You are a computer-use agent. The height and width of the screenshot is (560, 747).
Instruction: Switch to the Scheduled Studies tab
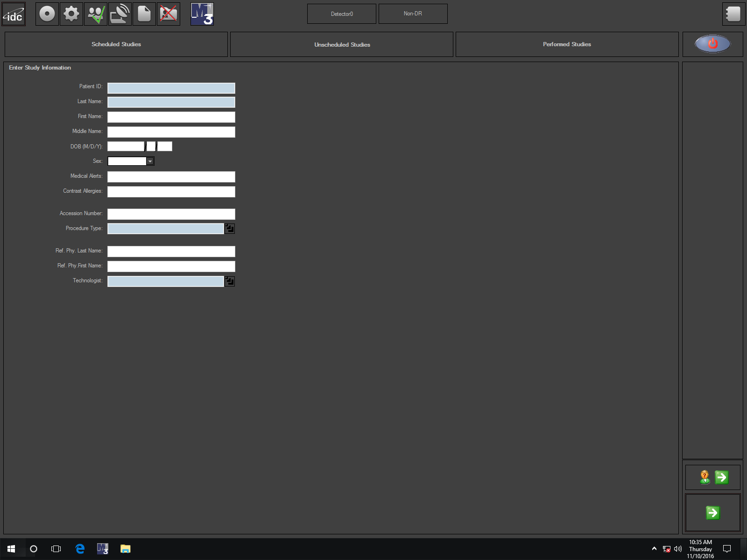[x=116, y=44]
